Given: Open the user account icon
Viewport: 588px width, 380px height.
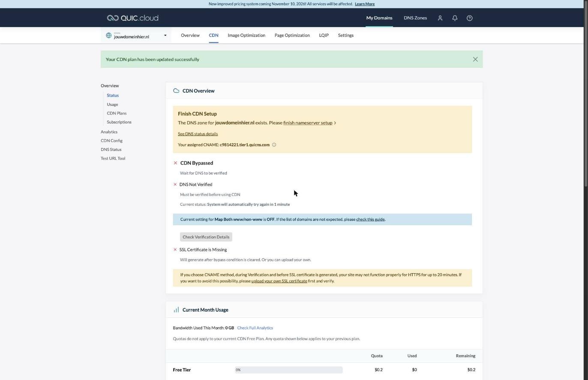Looking at the screenshot, I should (x=440, y=18).
